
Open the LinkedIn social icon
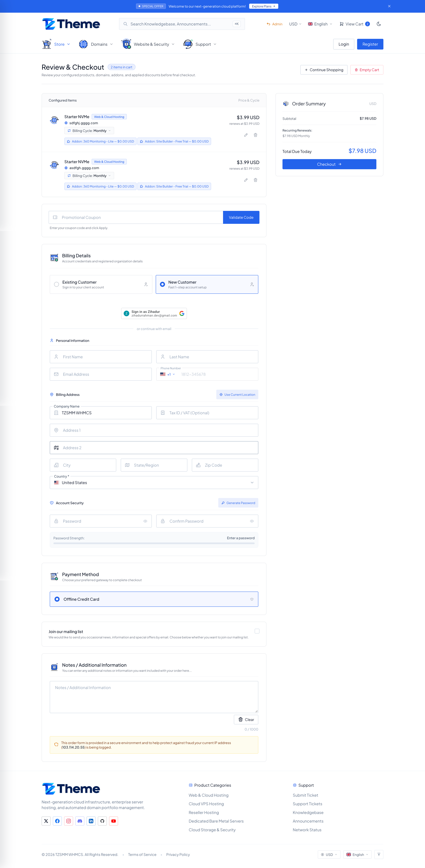91,821
